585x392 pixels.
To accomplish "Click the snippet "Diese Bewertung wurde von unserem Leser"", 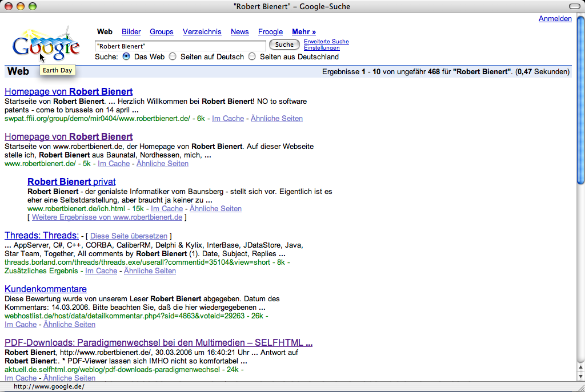I will pos(77,299).
